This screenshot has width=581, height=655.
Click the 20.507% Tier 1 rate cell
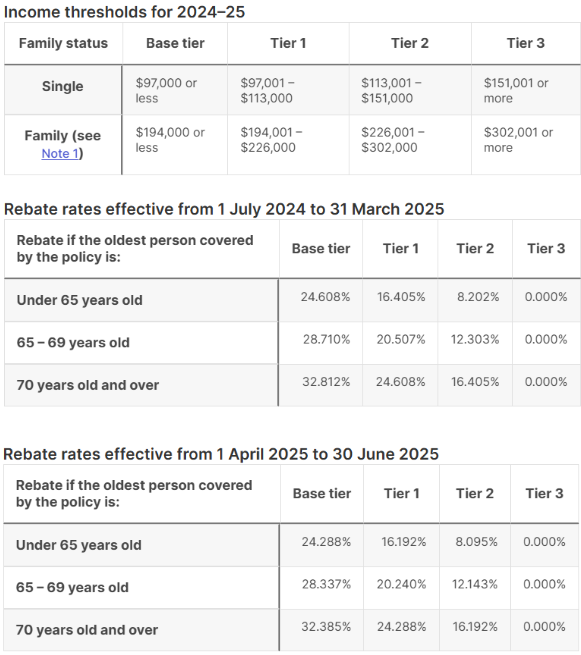tap(400, 343)
